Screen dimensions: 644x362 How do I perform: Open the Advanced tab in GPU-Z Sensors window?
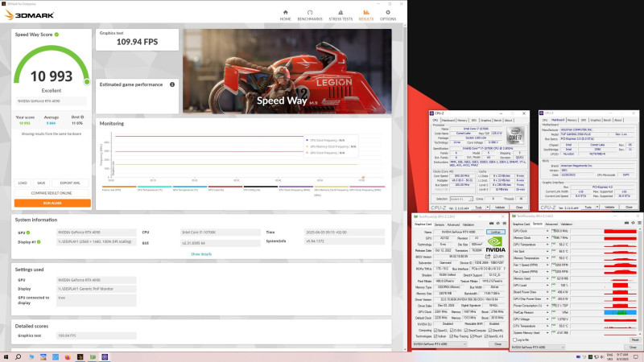(551, 224)
